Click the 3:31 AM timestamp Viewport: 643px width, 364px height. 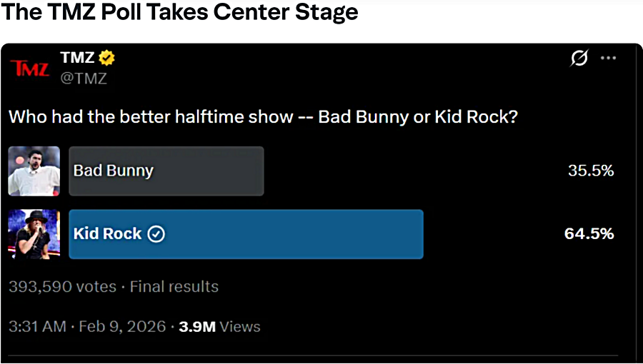pyautogui.click(x=38, y=327)
